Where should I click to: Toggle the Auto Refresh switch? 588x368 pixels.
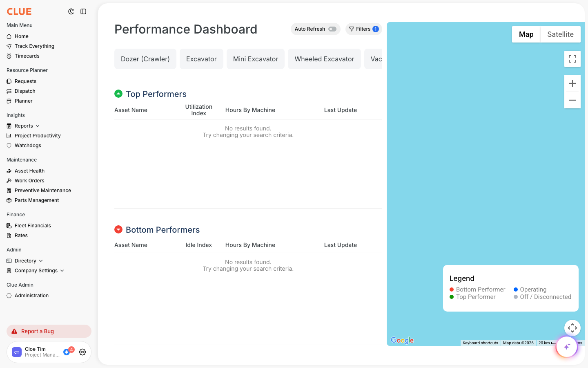[x=332, y=29]
